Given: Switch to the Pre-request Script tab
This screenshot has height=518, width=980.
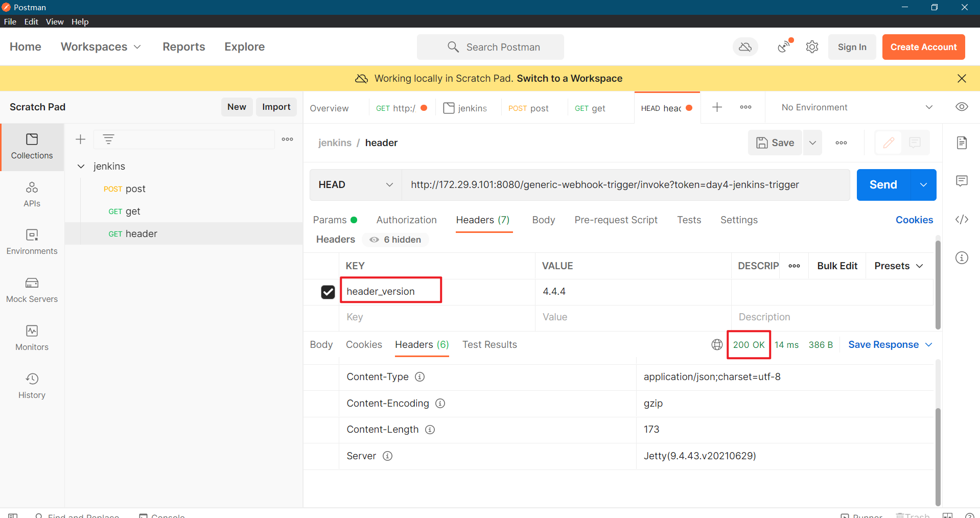Looking at the screenshot, I should (616, 220).
